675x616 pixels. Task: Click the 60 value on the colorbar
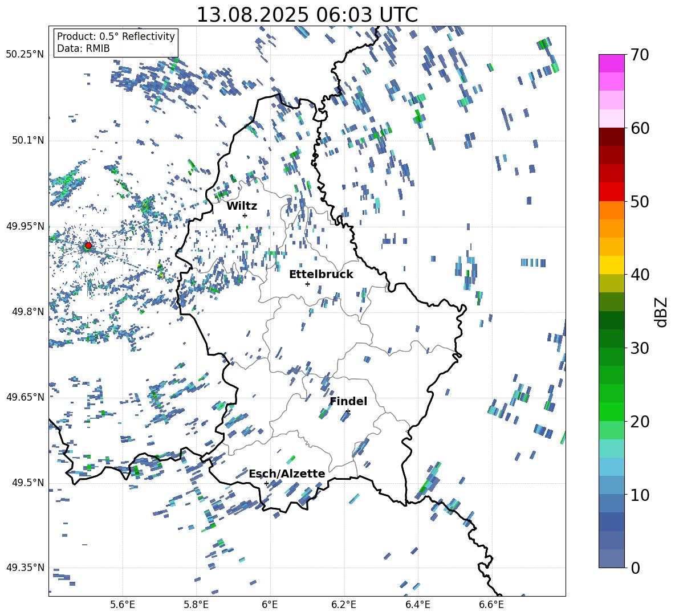[x=640, y=128]
